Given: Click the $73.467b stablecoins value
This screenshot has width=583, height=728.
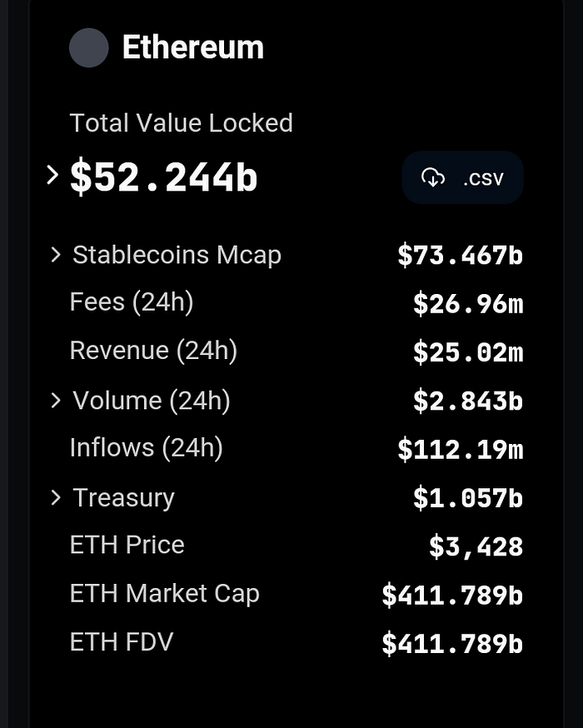Looking at the screenshot, I should coord(460,256).
